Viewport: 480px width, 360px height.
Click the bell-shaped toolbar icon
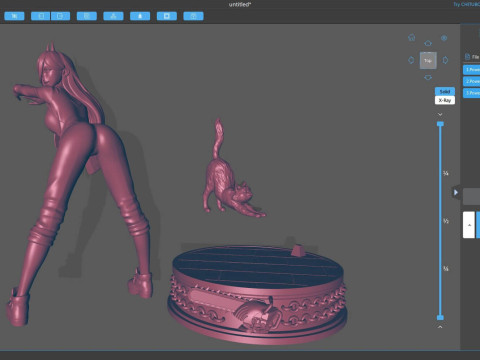coord(140,16)
